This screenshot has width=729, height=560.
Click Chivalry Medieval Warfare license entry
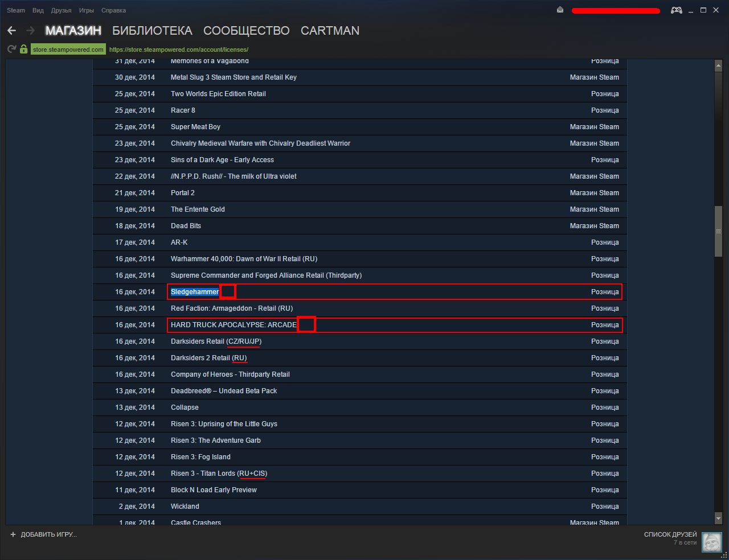(x=260, y=143)
